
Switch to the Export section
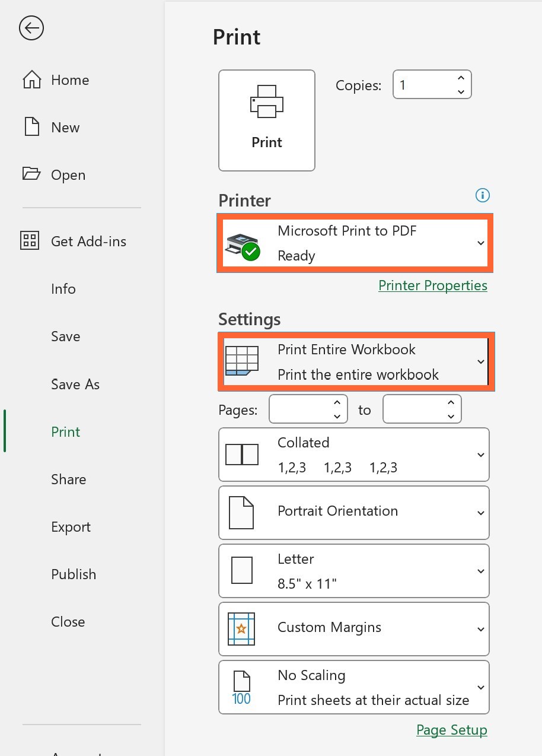(71, 527)
